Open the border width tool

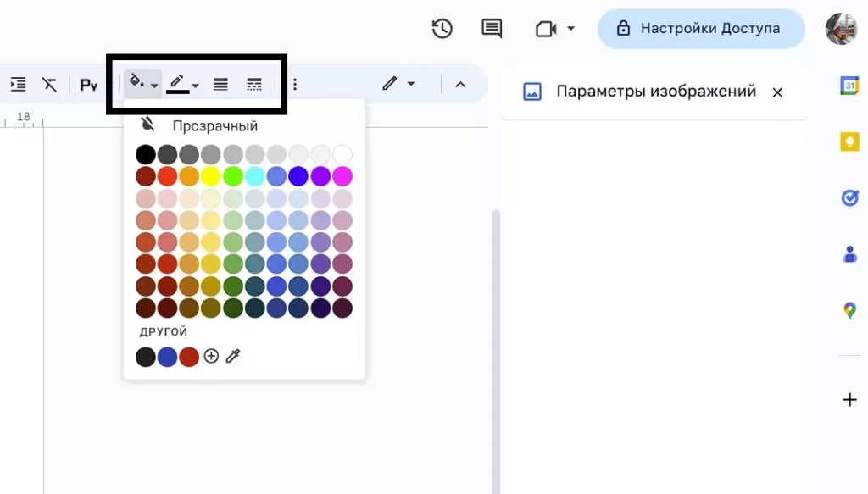(x=220, y=84)
